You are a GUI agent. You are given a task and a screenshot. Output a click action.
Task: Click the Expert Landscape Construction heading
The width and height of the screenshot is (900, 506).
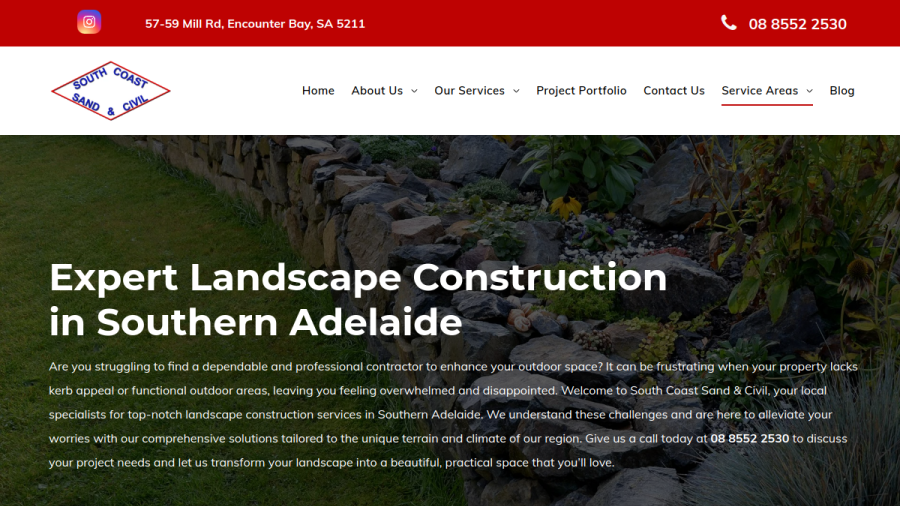pos(358,299)
